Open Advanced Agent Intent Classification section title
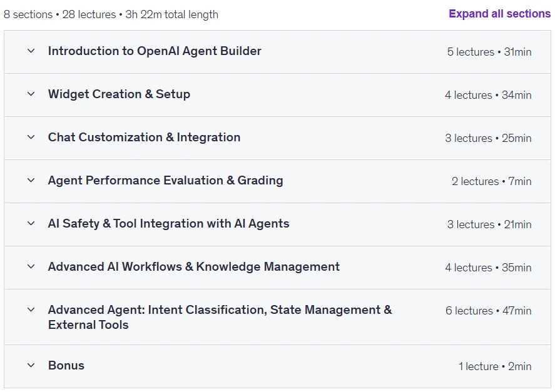This screenshot has height=392, width=555. 220,317
